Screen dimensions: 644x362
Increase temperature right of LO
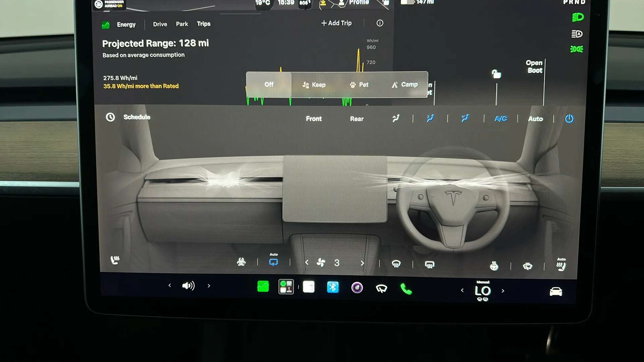click(503, 291)
